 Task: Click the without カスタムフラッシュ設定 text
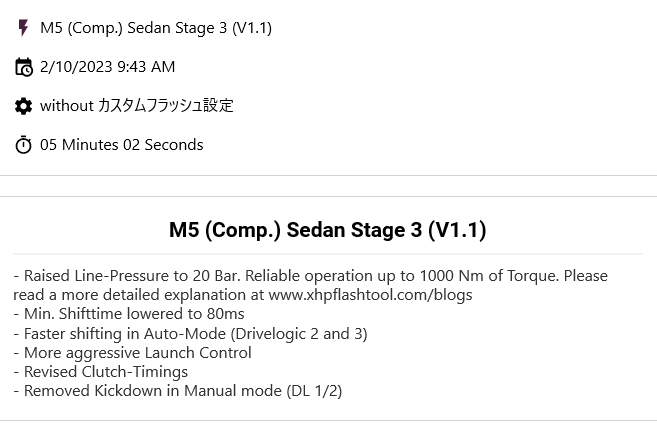click(x=137, y=106)
